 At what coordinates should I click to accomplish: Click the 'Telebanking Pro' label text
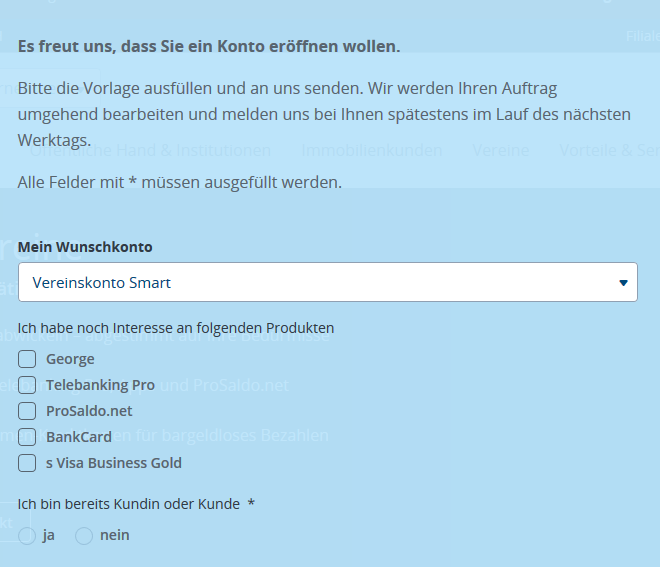click(100, 385)
